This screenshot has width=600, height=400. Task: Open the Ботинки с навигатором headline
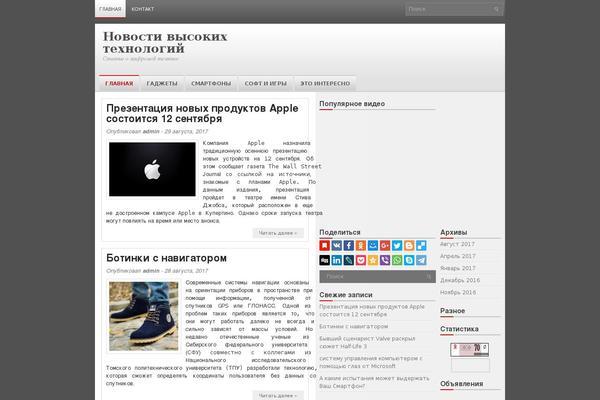click(166, 258)
